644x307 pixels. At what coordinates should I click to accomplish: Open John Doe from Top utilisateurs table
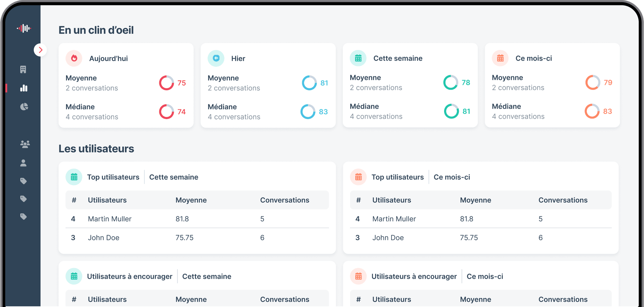(103, 238)
